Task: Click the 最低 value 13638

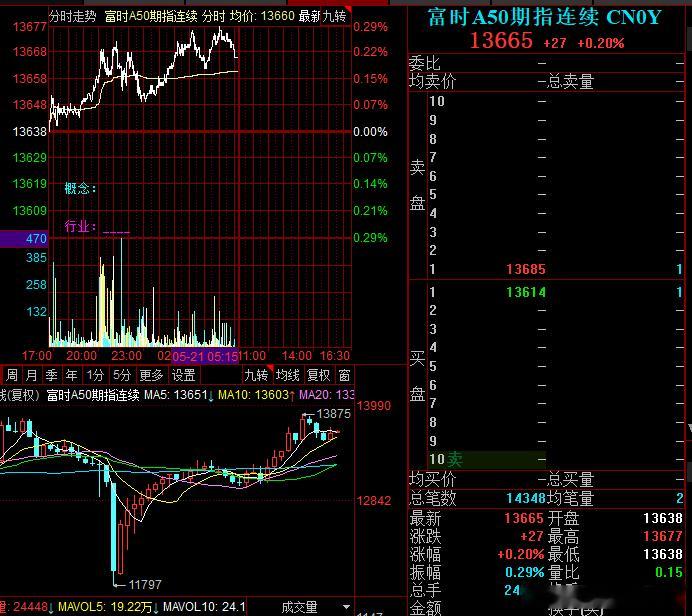Action: (x=663, y=554)
